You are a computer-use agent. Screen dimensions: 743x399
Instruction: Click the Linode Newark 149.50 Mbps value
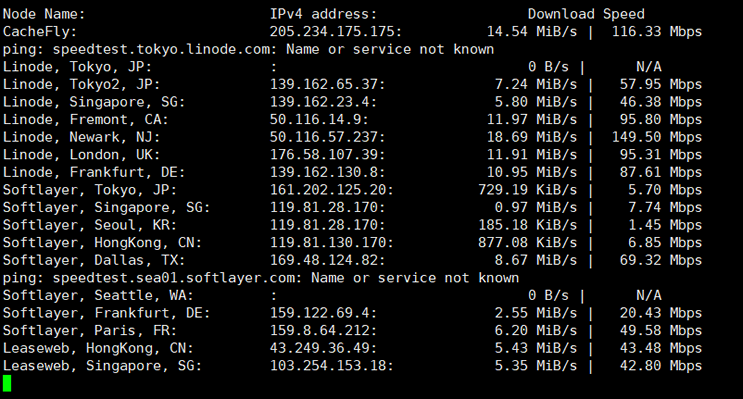coord(656,137)
